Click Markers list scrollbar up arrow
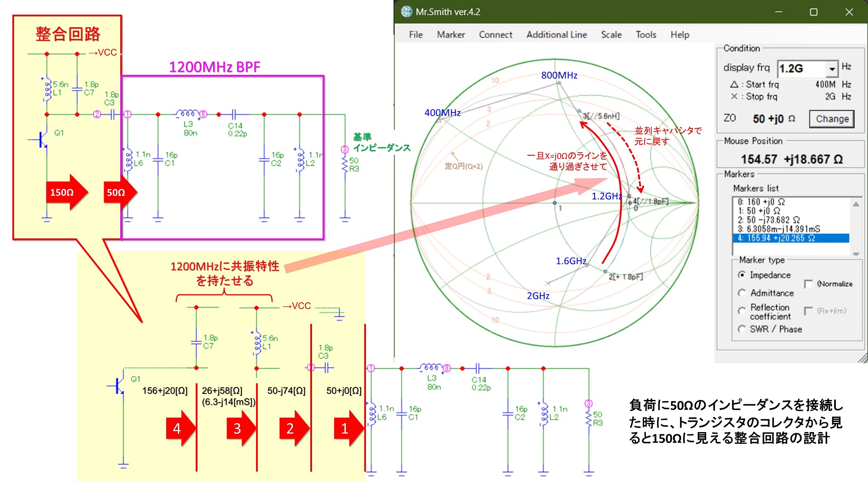Screen dimensions: 868x488 pyautogui.click(x=855, y=204)
